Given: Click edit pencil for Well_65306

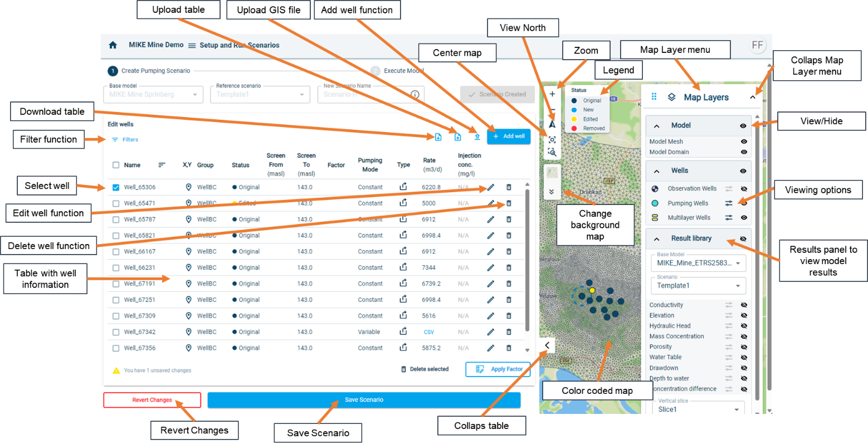Looking at the screenshot, I should [x=490, y=188].
